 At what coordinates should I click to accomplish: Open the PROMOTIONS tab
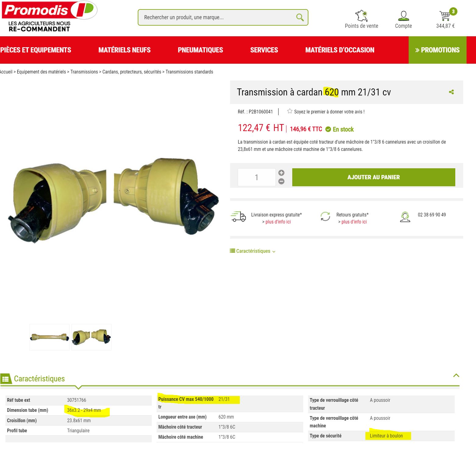pyautogui.click(x=437, y=50)
